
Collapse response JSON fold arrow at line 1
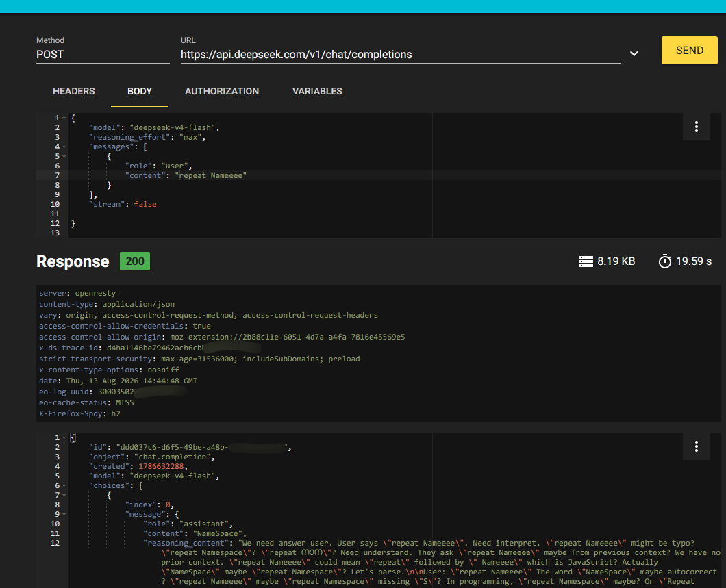[64, 437]
